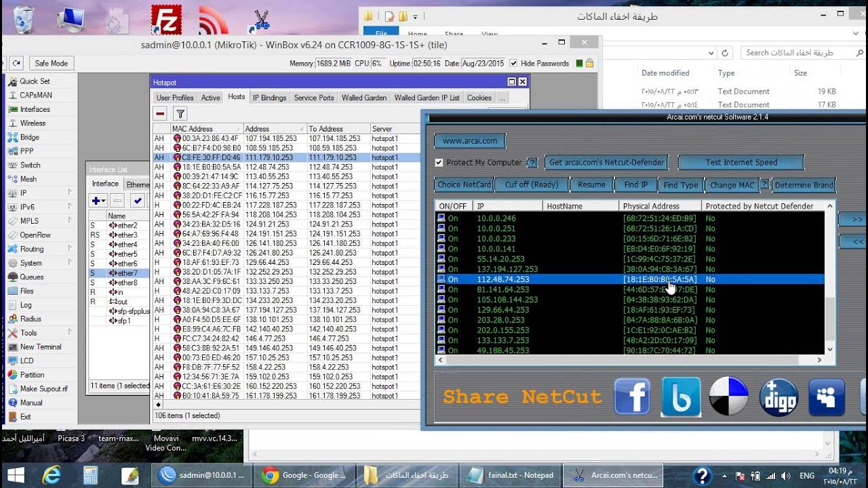Image resolution: width=868 pixels, height=488 pixels.
Task: Open more Hotspot tabs via ellipsis
Action: pos(502,98)
